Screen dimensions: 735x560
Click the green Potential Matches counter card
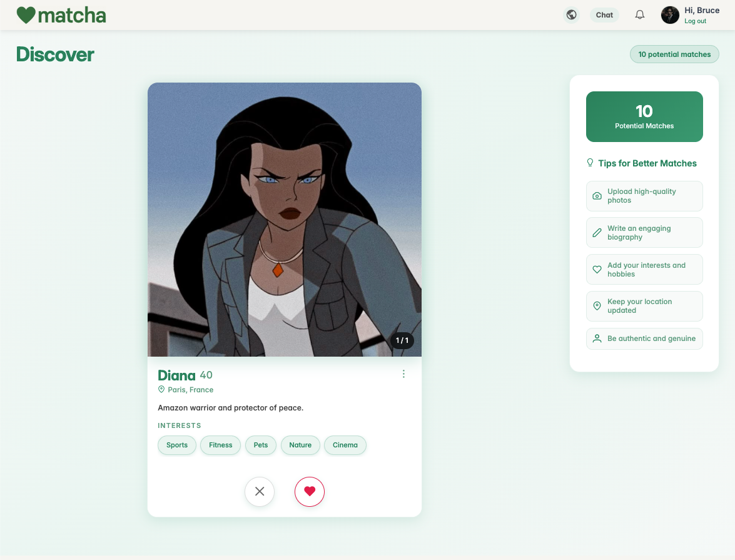click(x=644, y=117)
